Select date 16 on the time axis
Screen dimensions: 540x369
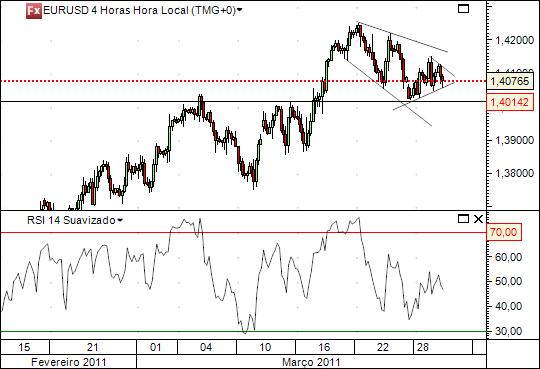coord(324,347)
